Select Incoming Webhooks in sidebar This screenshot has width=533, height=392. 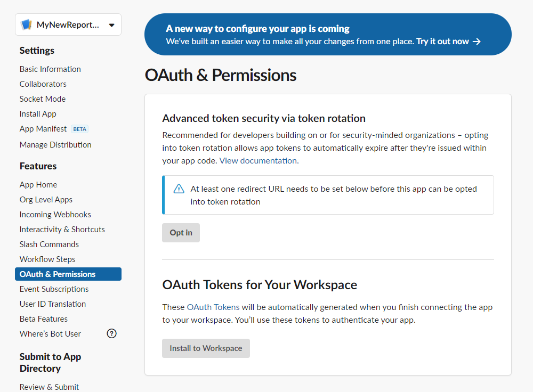click(55, 215)
